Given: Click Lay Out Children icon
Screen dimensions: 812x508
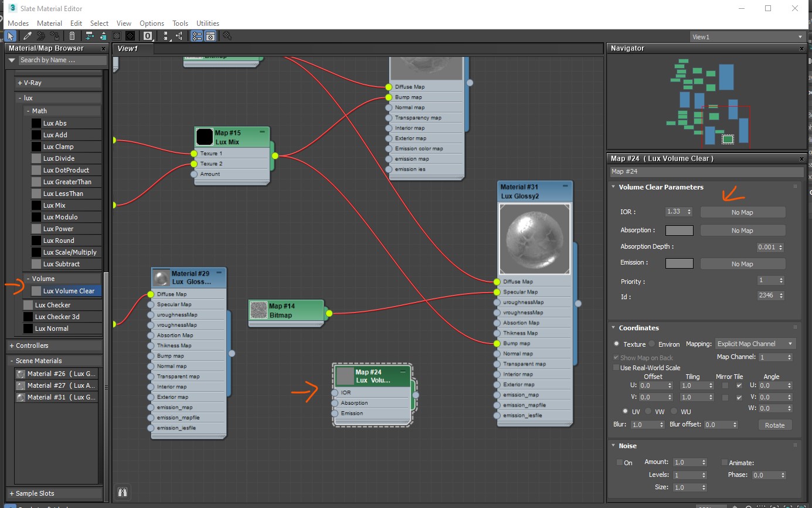Looking at the screenshot, I should (178, 36).
